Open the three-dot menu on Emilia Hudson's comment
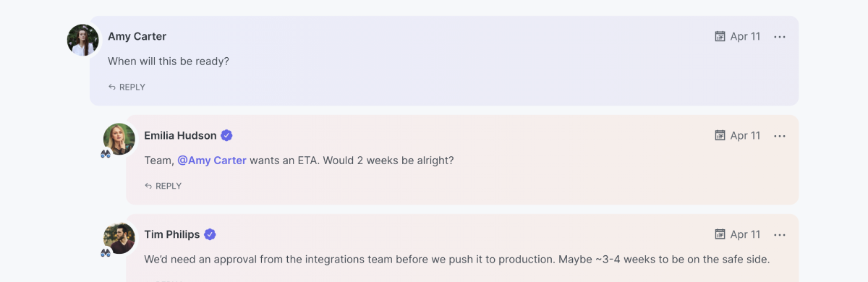Screen dimensions: 868x282 (x=779, y=136)
